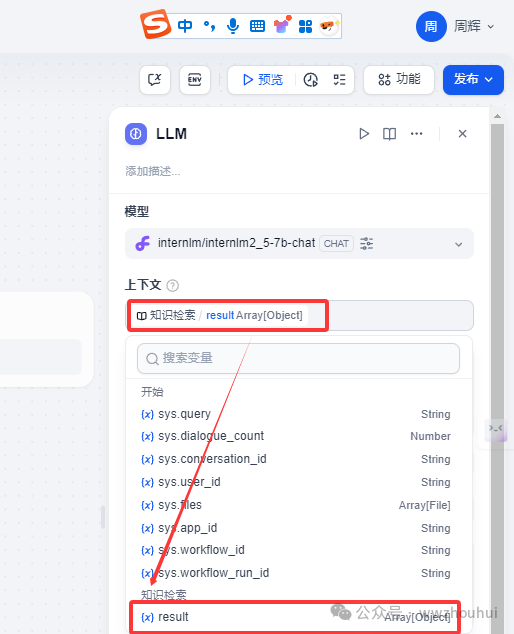Select variable sys.workflow_id

pyautogui.click(x=296, y=550)
